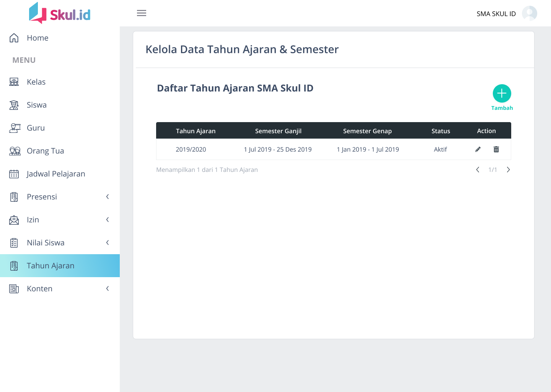Click the pencil edit icon for 2019/2020
551x392 pixels.
pos(478,149)
